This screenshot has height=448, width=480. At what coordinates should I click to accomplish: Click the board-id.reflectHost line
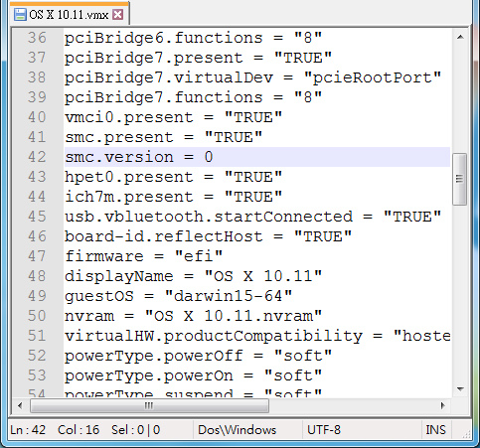pyautogui.click(x=208, y=236)
